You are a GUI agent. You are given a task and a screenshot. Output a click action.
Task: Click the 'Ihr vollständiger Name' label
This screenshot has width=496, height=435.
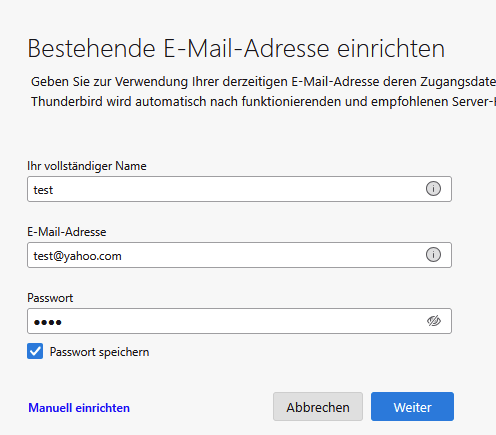(x=87, y=166)
